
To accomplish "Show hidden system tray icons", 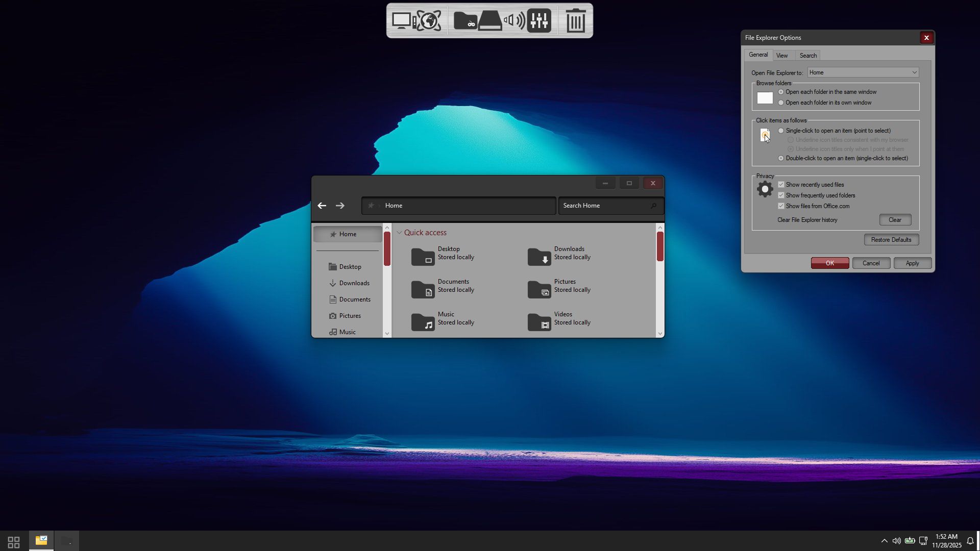I will pos(884,541).
